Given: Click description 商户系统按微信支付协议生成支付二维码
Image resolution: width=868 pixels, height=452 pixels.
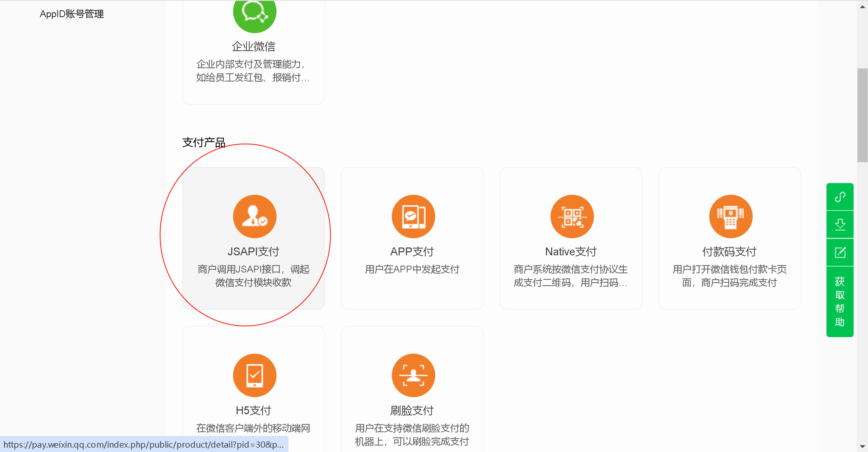Looking at the screenshot, I should click(571, 276).
